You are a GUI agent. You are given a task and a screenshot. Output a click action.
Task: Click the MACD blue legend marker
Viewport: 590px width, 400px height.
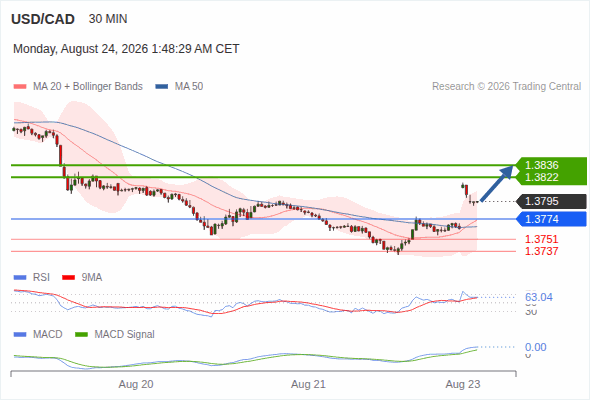coord(20,335)
